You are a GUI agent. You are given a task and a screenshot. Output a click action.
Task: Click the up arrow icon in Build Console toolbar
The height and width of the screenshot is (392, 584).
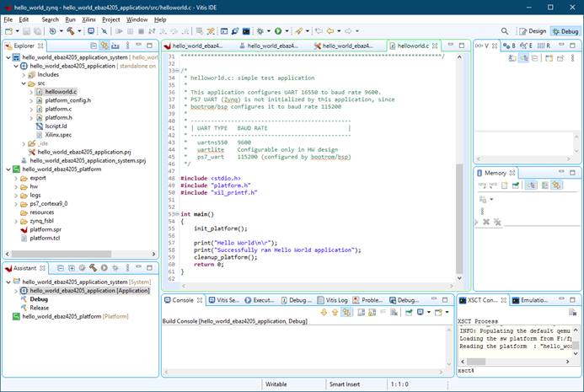tap(335, 312)
